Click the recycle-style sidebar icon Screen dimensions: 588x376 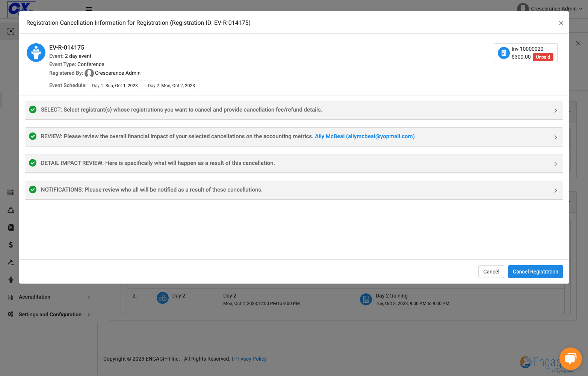(11, 210)
